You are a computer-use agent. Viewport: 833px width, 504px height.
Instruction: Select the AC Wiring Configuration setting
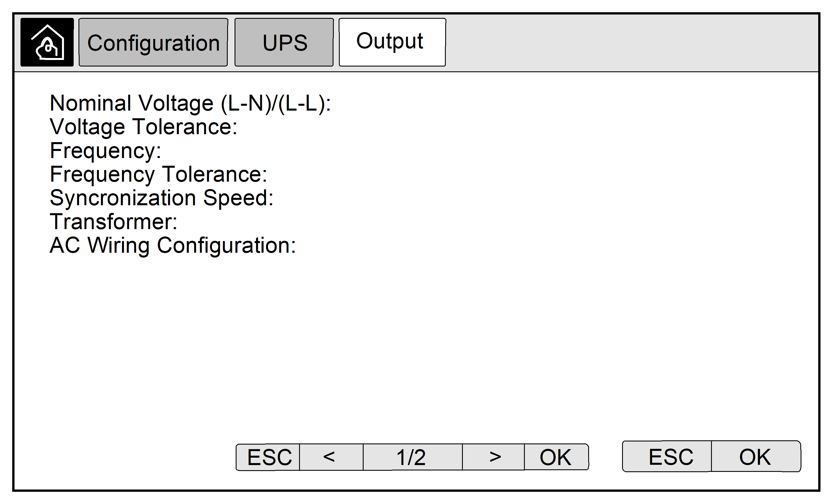pos(172,245)
